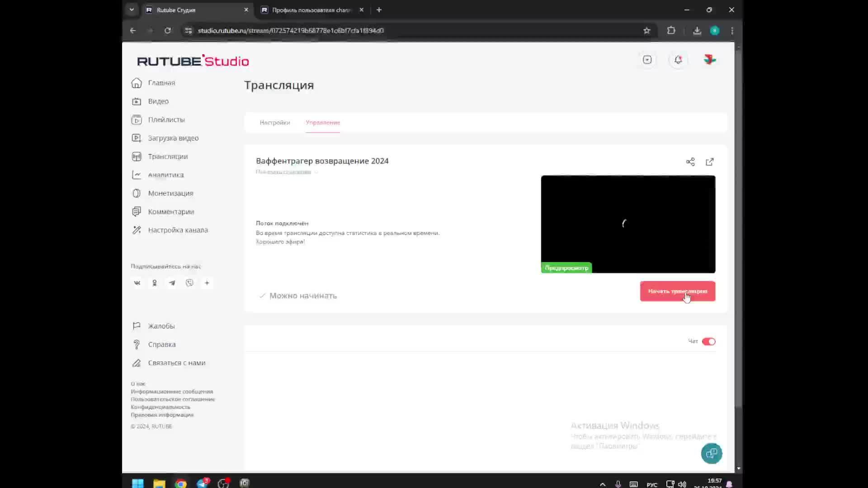868x488 pixels.
Task: Click the upload video icon in header
Action: pos(647,60)
